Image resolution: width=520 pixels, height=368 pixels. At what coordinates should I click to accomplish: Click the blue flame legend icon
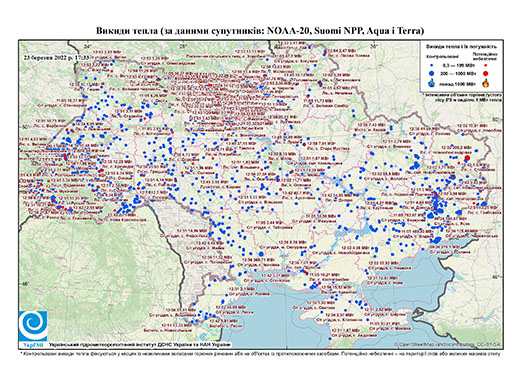[x=432, y=83]
